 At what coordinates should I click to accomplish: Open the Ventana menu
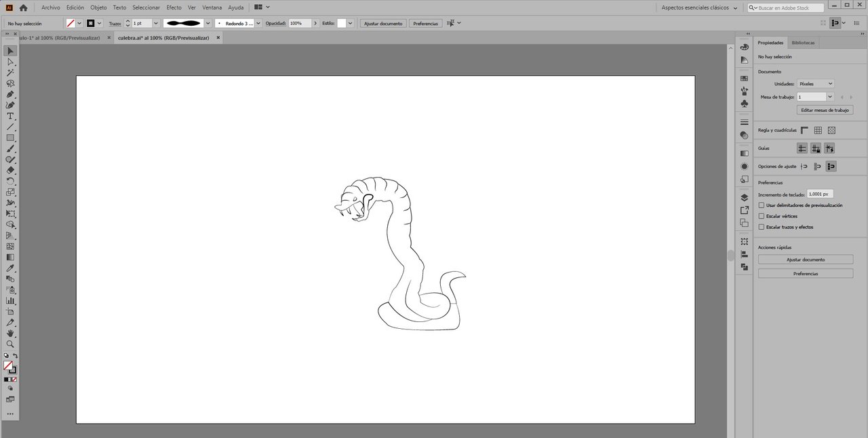212,7
